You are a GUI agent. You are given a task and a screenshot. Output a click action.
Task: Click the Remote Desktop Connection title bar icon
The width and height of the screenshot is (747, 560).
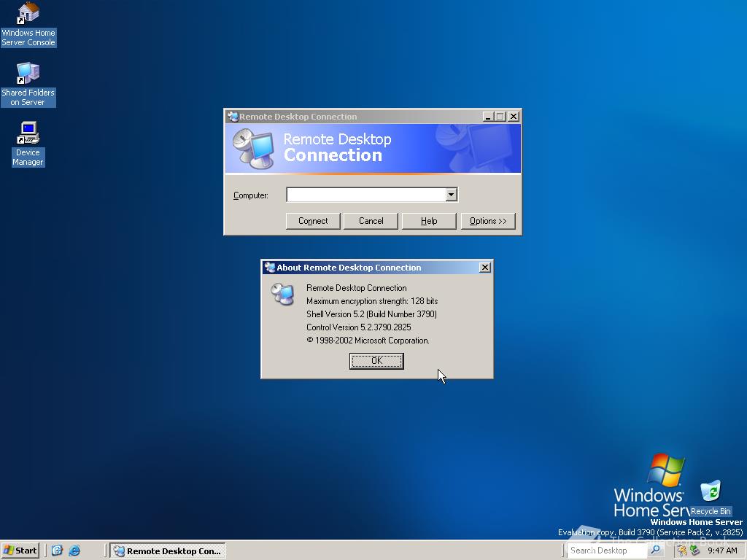[233, 117]
